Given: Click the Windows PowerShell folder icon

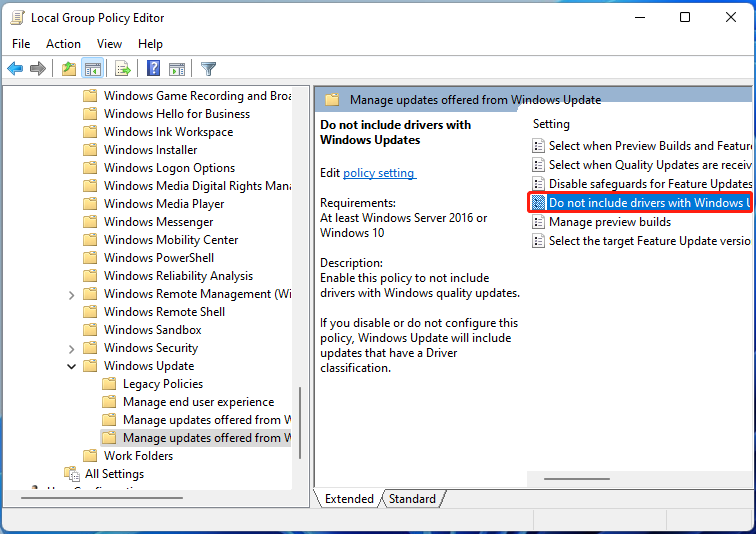Looking at the screenshot, I should tap(90, 258).
